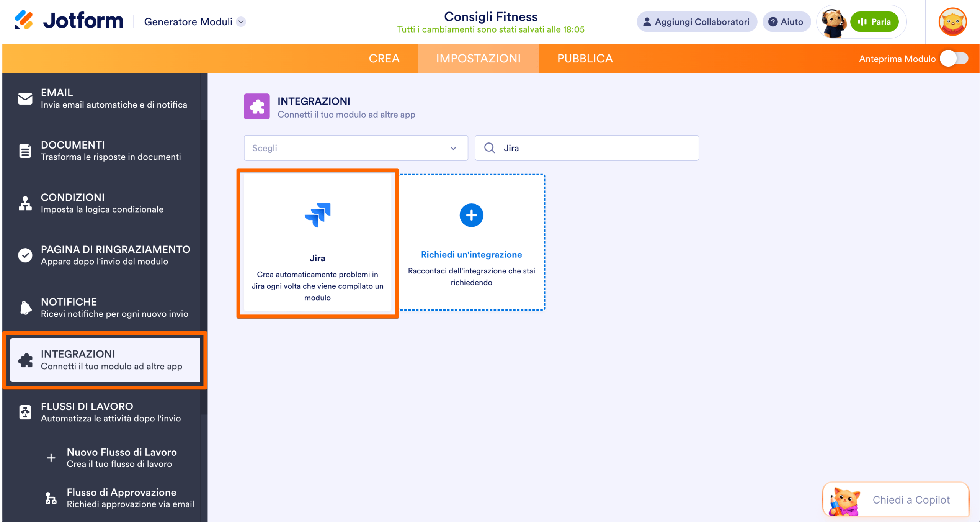Select the Jira integration card

317,242
